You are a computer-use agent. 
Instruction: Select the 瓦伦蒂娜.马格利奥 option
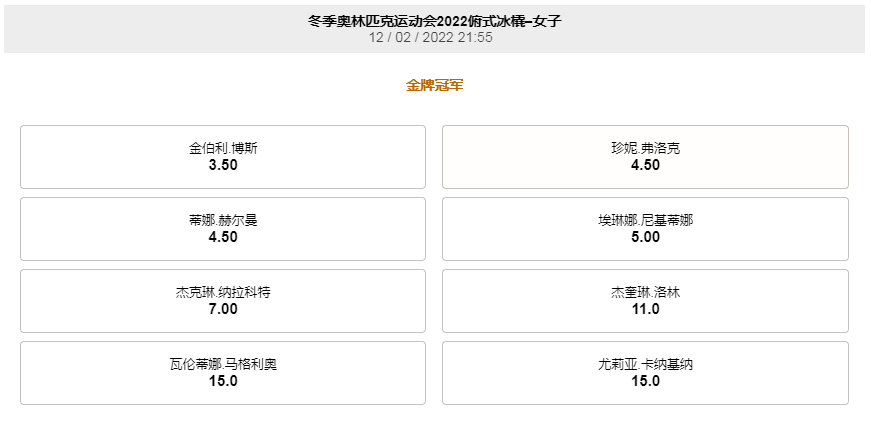[x=223, y=373]
